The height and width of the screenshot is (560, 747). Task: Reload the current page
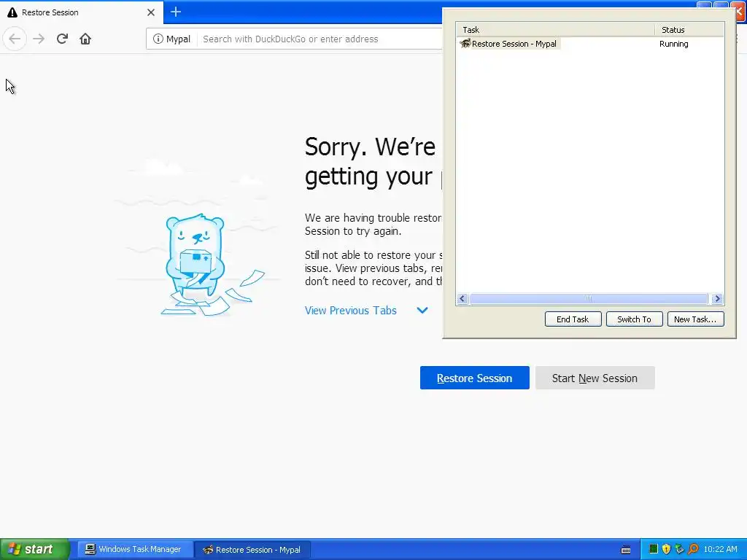(62, 39)
